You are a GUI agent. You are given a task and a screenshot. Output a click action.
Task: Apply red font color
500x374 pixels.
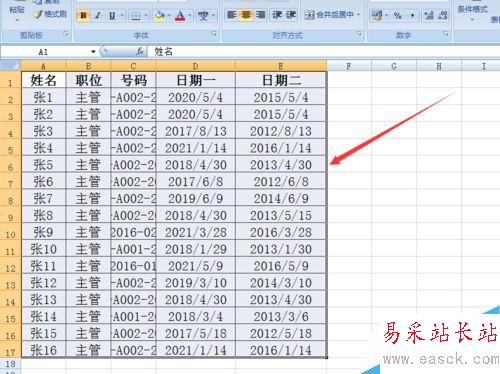tap(180, 16)
